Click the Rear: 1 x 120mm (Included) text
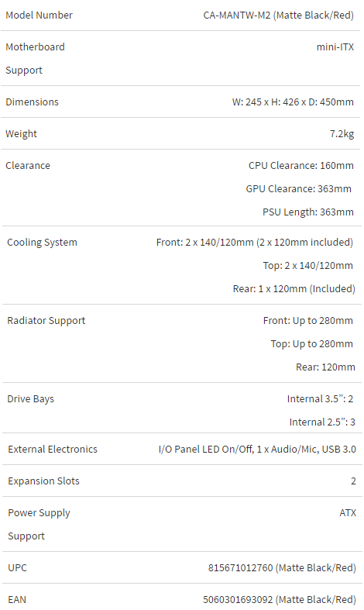Image resolution: width=364 pixels, height=610 pixels. [x=294, y=288]
